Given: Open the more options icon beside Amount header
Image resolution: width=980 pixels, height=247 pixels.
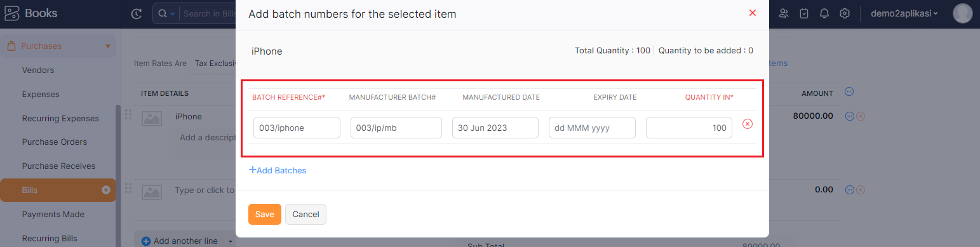Looking at the screenshot, I should (x=849, y=92).
